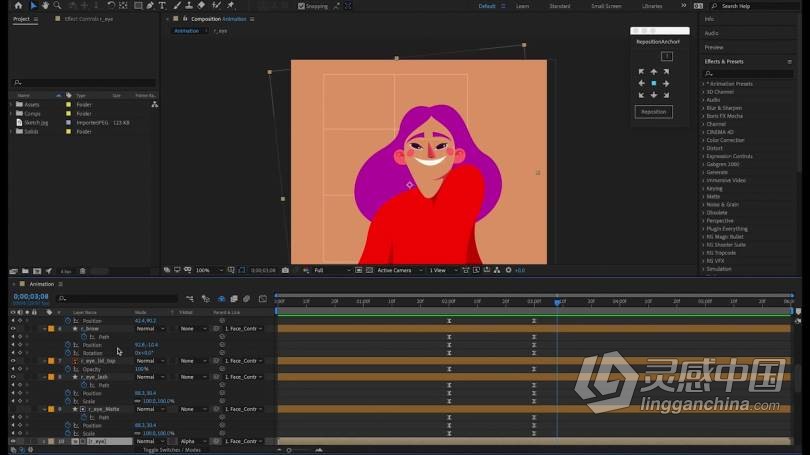Select the Zoom magnifier tool
Image resolution: width=810 pixels, height=455 pixels.
[x=57, y=6]
